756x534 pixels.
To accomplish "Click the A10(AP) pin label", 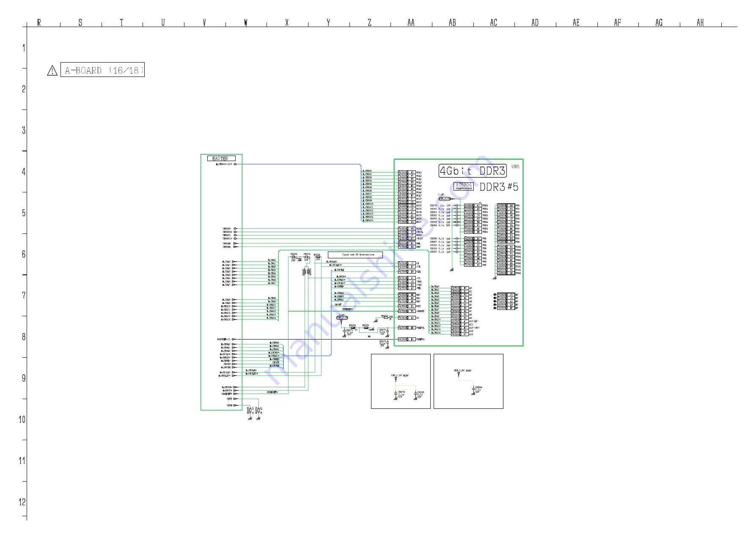I will pyautogui.click(x=474, y=321).
